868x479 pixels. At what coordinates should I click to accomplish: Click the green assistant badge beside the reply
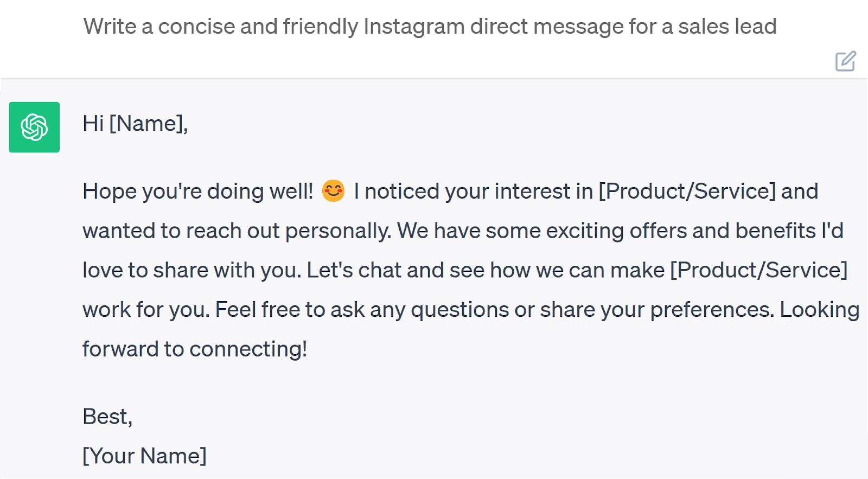click(x=34, y=127)
